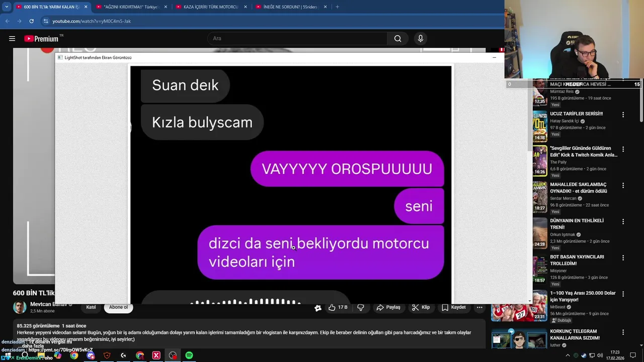This screenshot has width=644, height=362.
Task: Click Serdar Mercan channel name
Action: pos(563,199)
